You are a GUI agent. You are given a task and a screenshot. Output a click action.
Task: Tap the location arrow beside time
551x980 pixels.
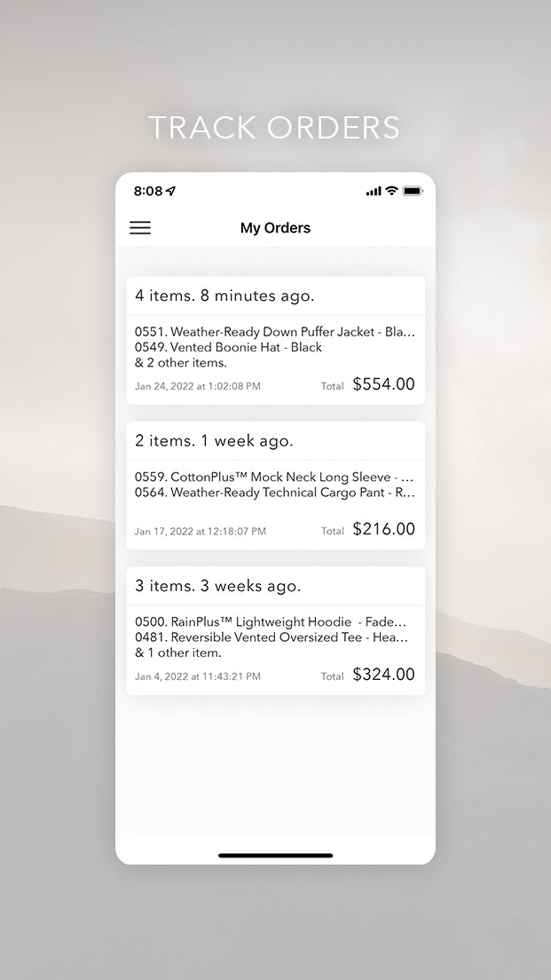click(171, 191)
